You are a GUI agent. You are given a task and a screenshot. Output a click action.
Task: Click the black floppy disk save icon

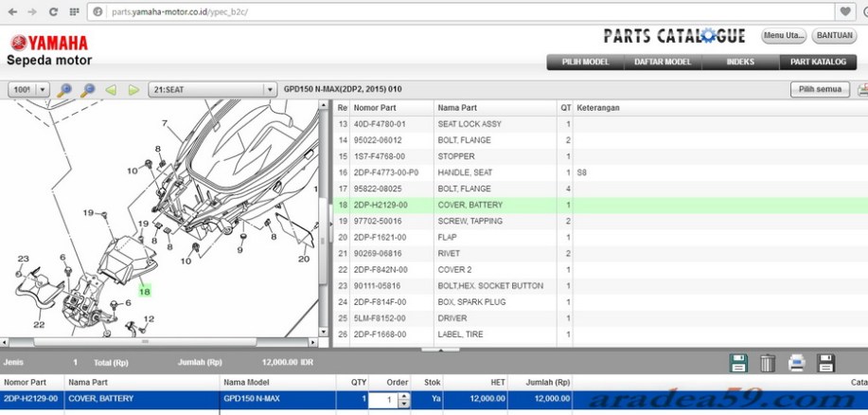click(825, 363)
